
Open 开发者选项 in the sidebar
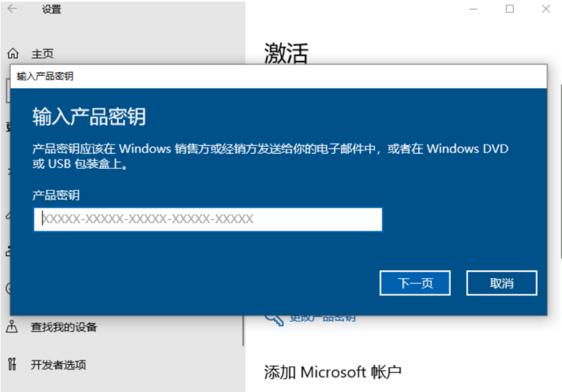click(x=58, y=364)
